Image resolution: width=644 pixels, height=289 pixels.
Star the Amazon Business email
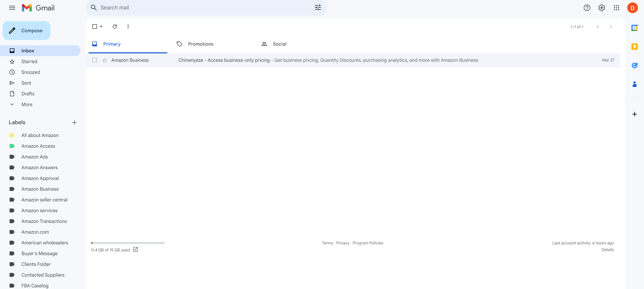(x=105, y=60)
